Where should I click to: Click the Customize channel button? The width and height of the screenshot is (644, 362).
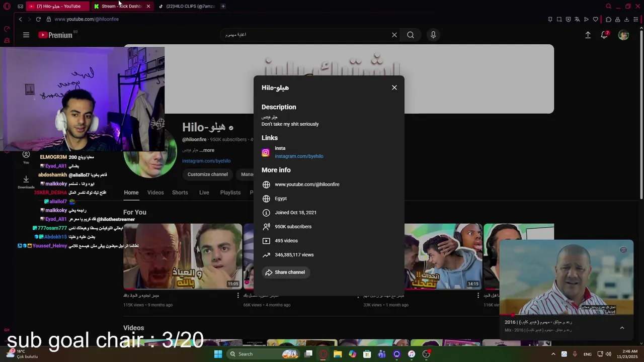(208, 174)
